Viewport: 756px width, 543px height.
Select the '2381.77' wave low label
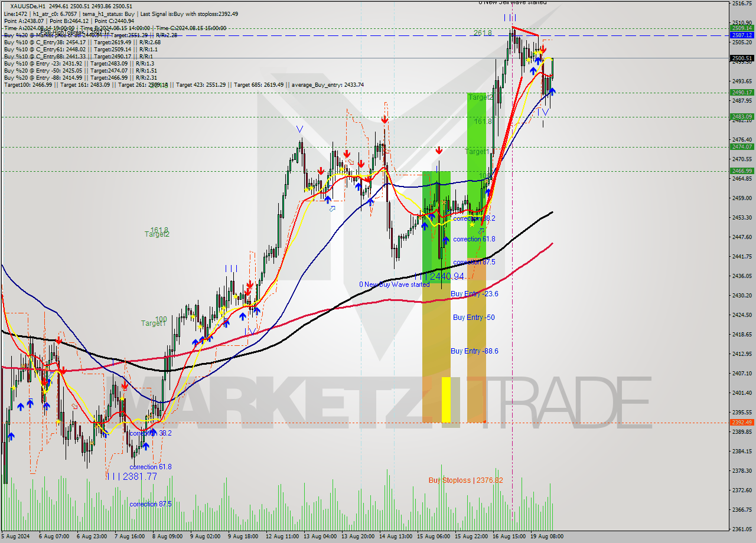point(140,476)
